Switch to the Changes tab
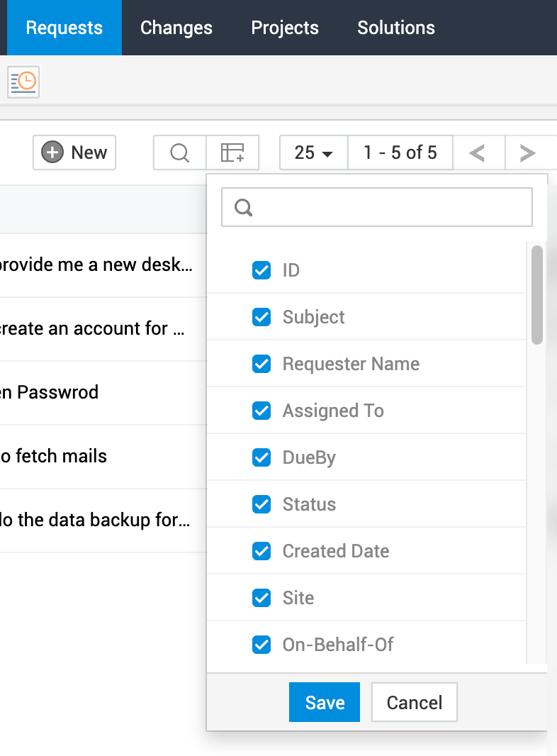Viewport: 557px width, 756px height. click(176, 28)
